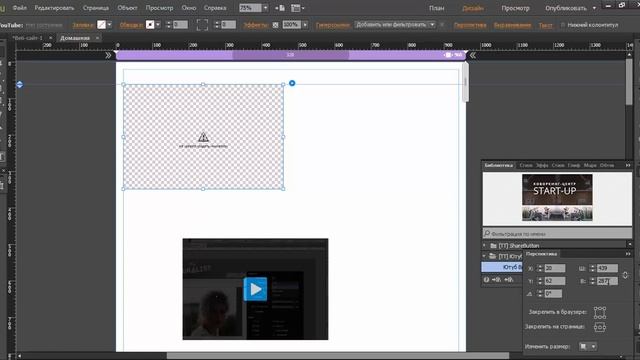The height and width of the screenshot is (360, 640).
Task: Click the fill color swatch
Action: (x=101, y=25)
